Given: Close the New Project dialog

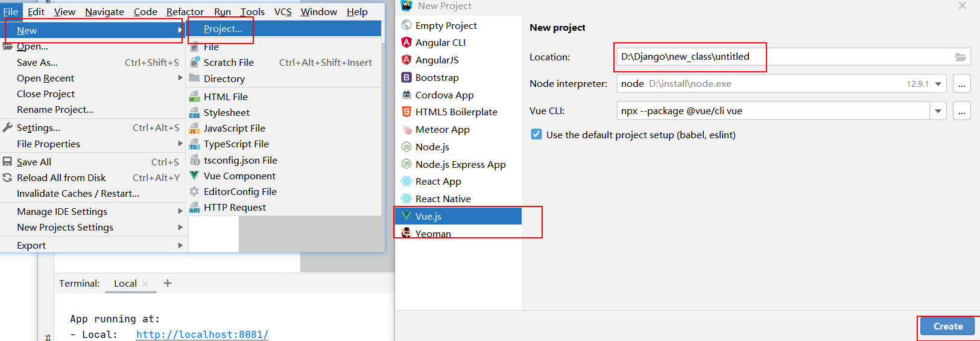Looking at the screenshot, I should point(963,5).
